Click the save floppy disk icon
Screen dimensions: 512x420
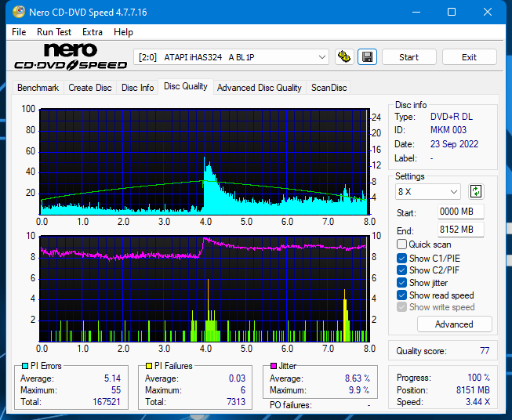tap(368, 57)
